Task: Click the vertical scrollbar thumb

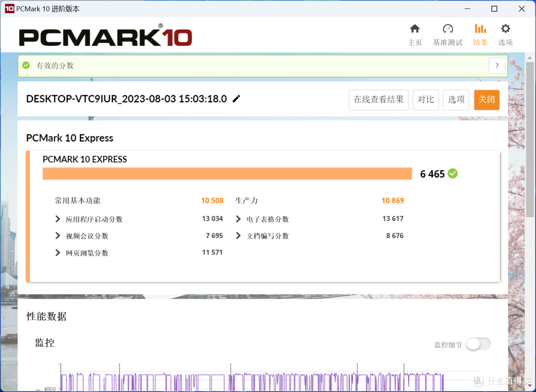Action: [530, 139]
